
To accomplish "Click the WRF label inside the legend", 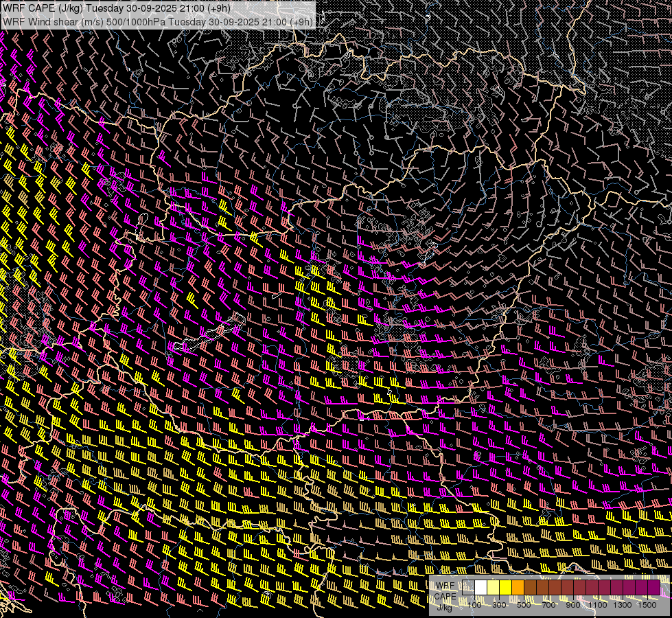I will 445,586.
